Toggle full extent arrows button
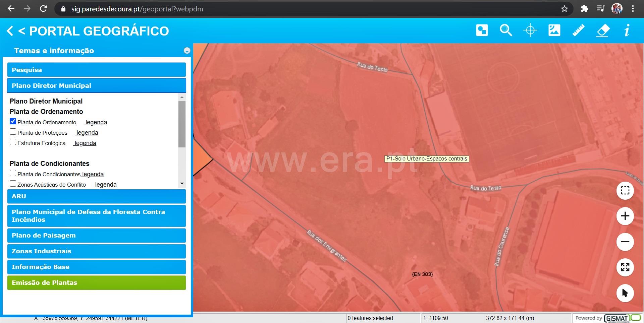The image size is (644, 323). point(625,267)
